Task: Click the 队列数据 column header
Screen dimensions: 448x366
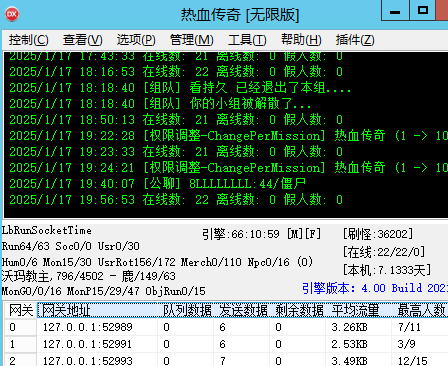Action: pos(185,310)
